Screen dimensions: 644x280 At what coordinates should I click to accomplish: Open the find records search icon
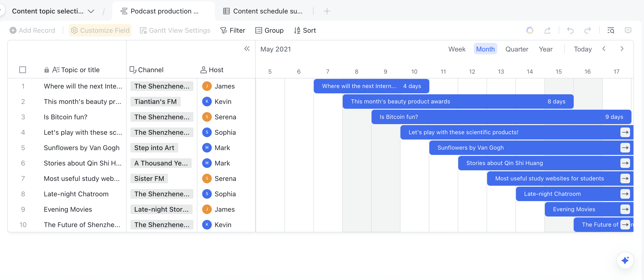pyautogui.click(x=611, y=30)
